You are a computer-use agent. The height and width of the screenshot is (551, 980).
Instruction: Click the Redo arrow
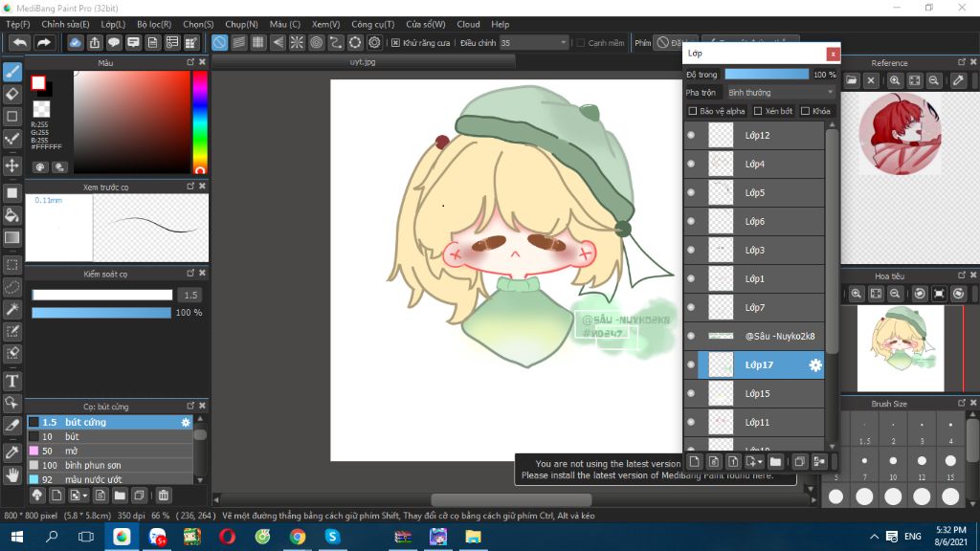pos(44,42)
